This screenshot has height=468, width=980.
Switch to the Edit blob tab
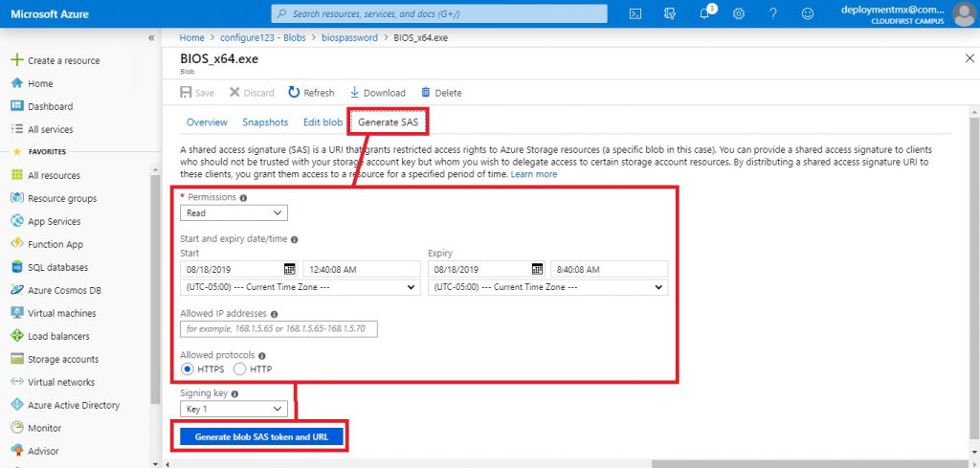click(323, 123)
